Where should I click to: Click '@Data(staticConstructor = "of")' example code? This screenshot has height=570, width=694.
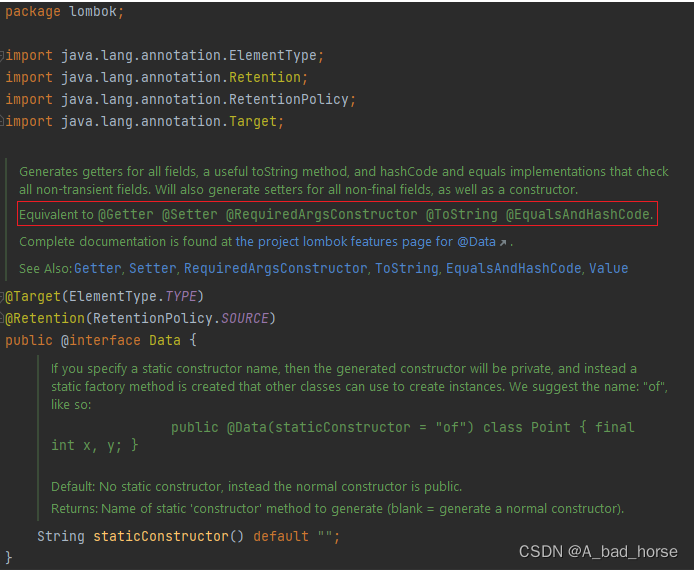pyautogui.click(x=350, y=427)
